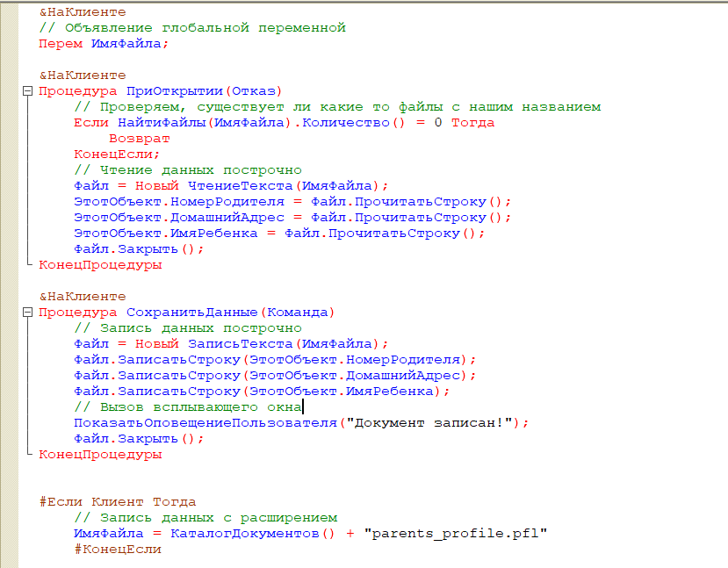Click 'ЭтотОбъект.ИмяРебенка = Файл.ПрочитатьСтроку()' line

click(279, 234)
